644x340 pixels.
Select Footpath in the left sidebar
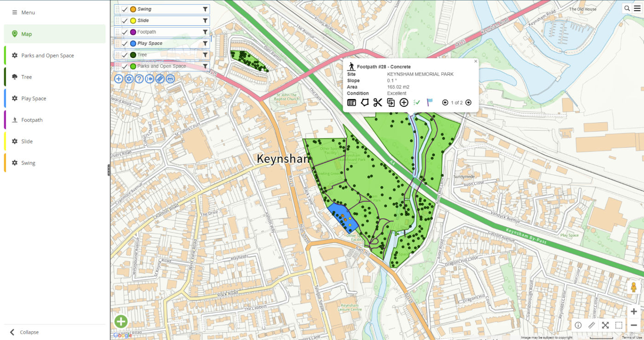pos(32,120)
